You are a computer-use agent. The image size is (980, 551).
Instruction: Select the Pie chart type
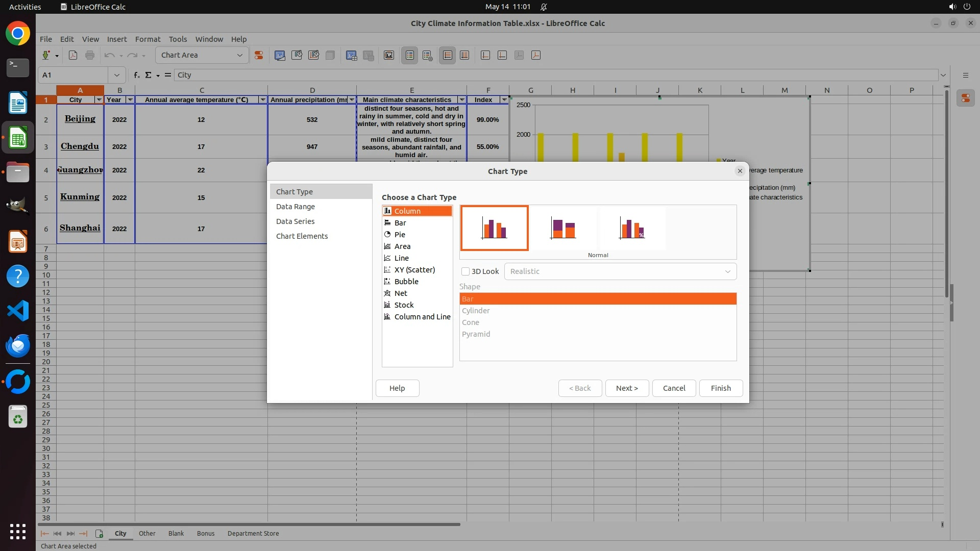click(400, 235)
